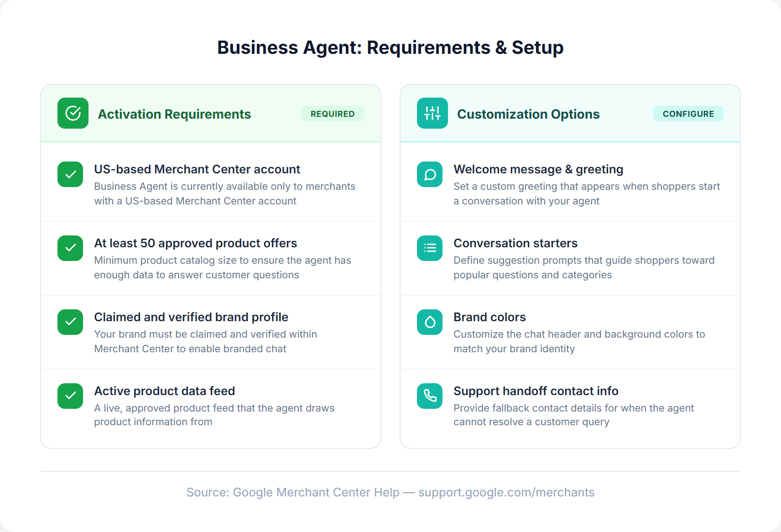Select the Activation Requirements section title
781x532 pixels.
tap(174, 114)
